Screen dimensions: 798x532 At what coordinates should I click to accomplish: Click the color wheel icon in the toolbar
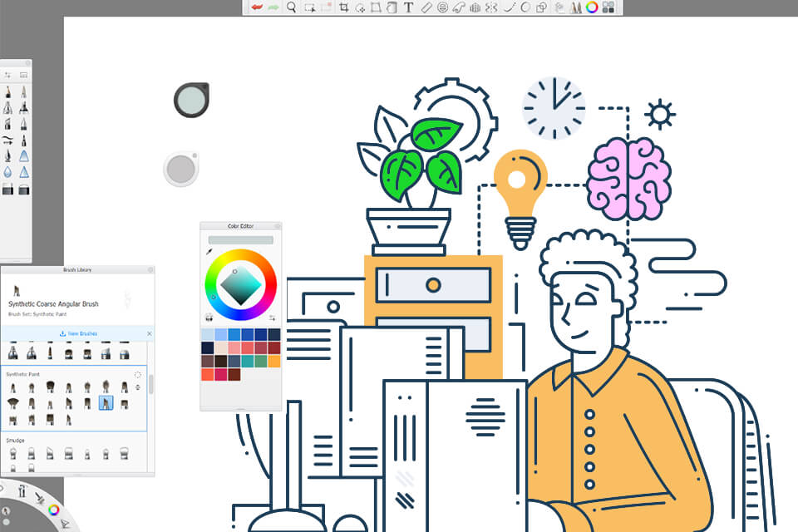pos(590,8)
